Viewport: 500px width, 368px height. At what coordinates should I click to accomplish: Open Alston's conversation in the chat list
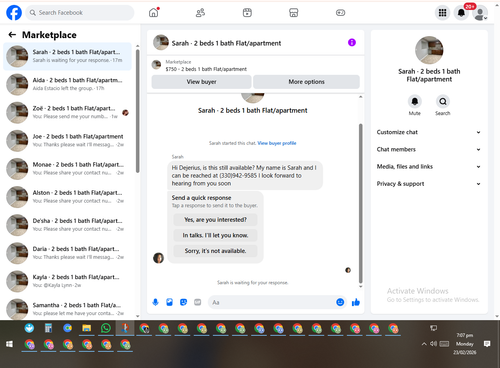coord(67,197)
